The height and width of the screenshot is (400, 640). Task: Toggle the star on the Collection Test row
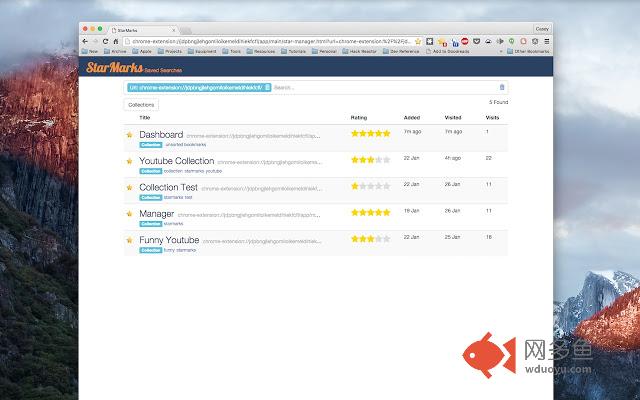(x=129, y=187)
